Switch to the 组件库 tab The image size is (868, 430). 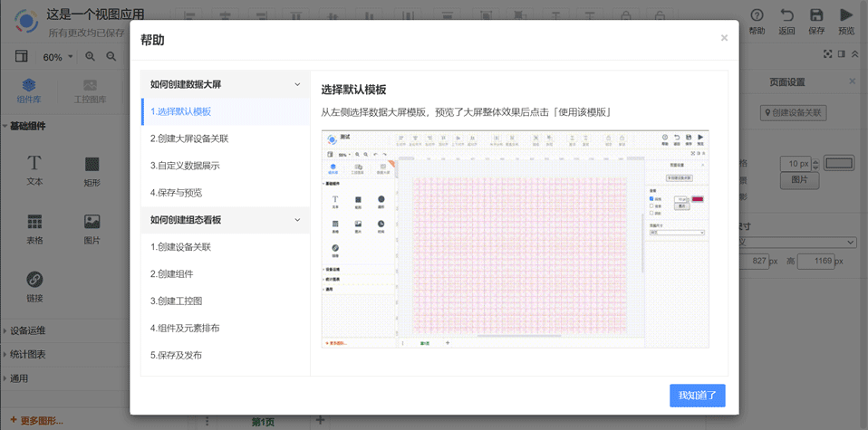point(29,91)
